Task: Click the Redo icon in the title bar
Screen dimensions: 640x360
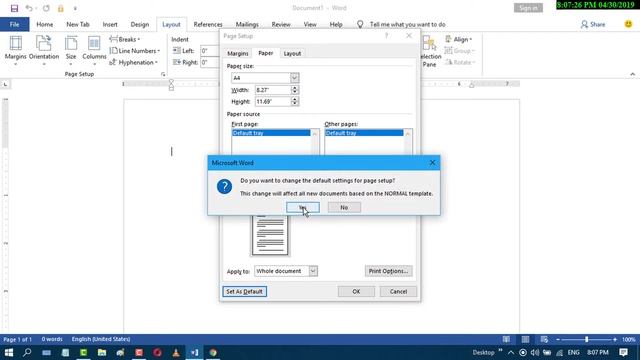Action: pyautogui.click(x=46, y=8)
